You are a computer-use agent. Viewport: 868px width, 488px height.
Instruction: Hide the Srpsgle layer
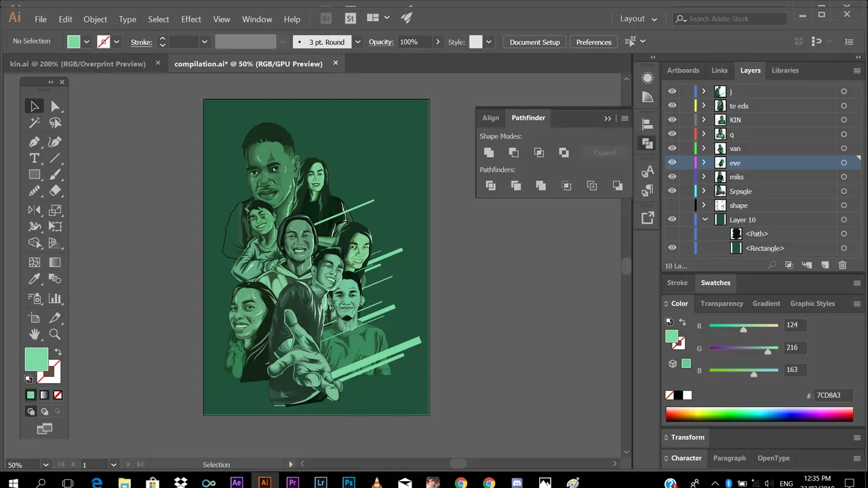(x=672, y=191)
